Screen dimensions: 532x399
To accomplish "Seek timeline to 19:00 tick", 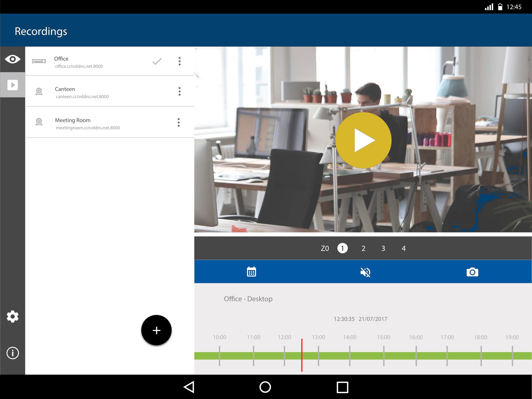I will pyautogui.click(x=512, y=356).
